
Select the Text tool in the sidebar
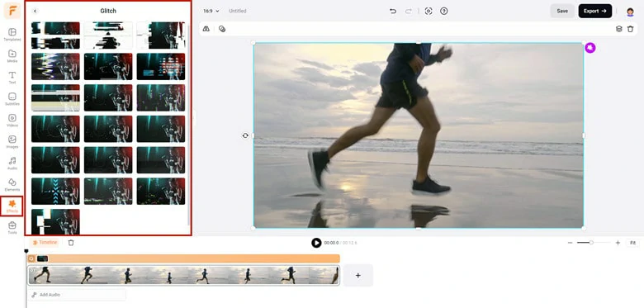pyautogui.click(x=12, y=77)
